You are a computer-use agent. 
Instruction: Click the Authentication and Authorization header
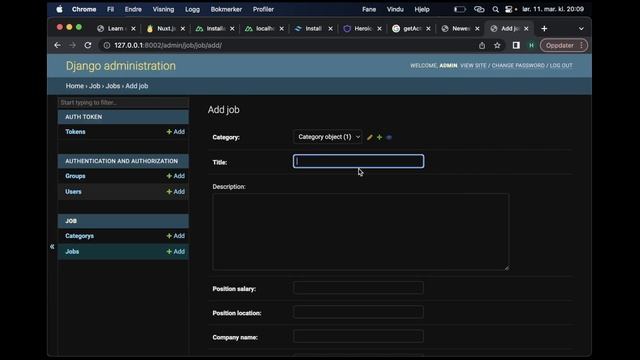(123, 161)
